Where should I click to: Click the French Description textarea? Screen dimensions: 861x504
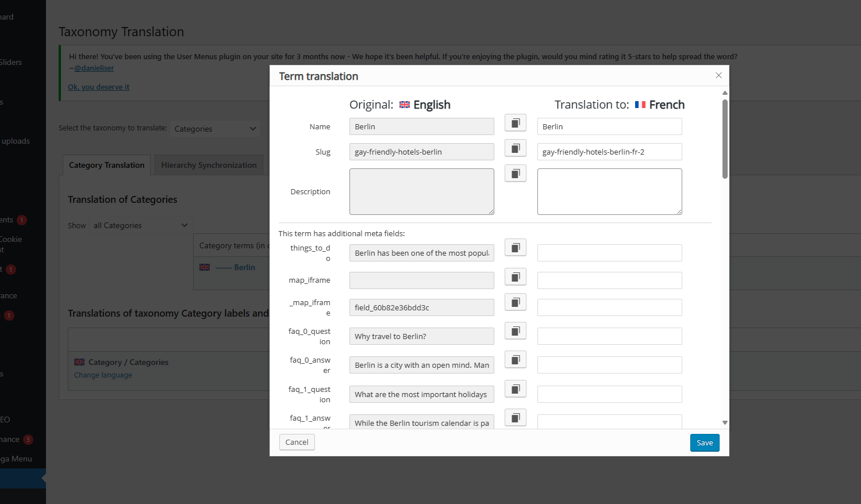point(609,191)
